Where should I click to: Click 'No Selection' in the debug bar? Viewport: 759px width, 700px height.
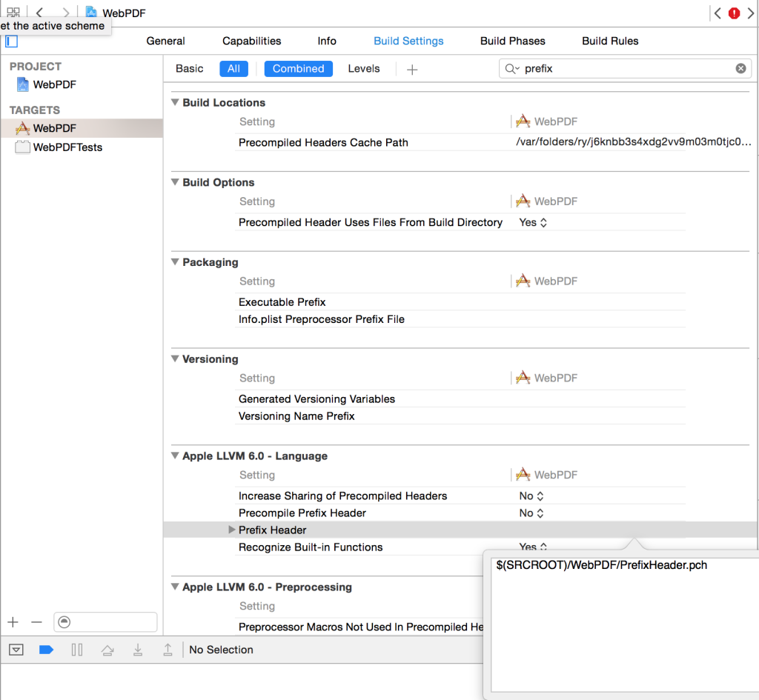click(221, 650)
